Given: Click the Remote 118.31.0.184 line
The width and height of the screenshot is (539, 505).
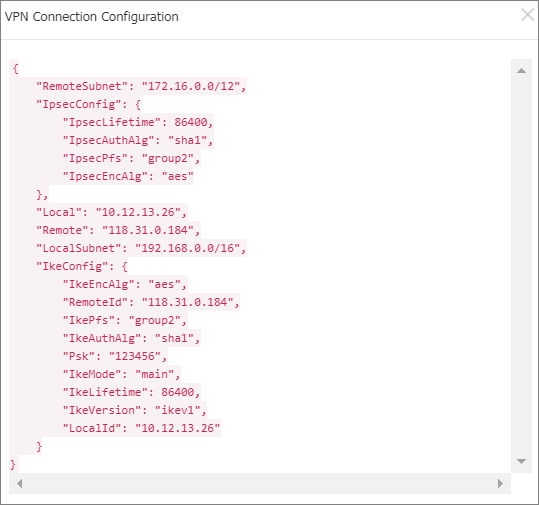Looking at the screenshot, I should (x=118, y=230).
